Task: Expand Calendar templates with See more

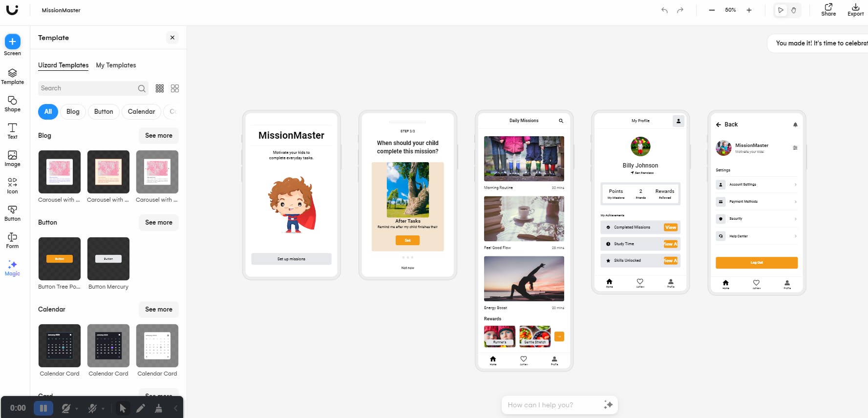Action: click(x=159, y=310)
